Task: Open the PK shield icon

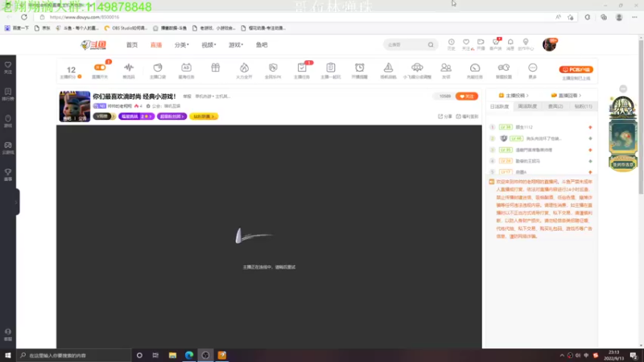Action: tap(273, 68)
